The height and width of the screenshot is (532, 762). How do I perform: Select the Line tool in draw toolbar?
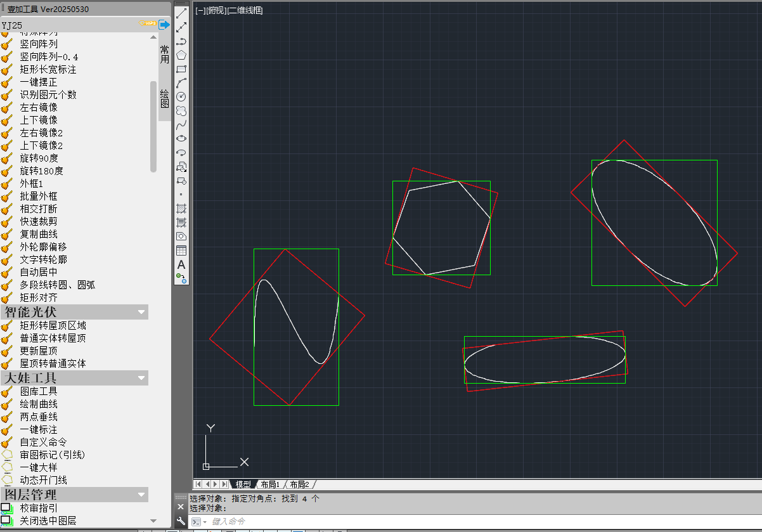pos(181,13)
